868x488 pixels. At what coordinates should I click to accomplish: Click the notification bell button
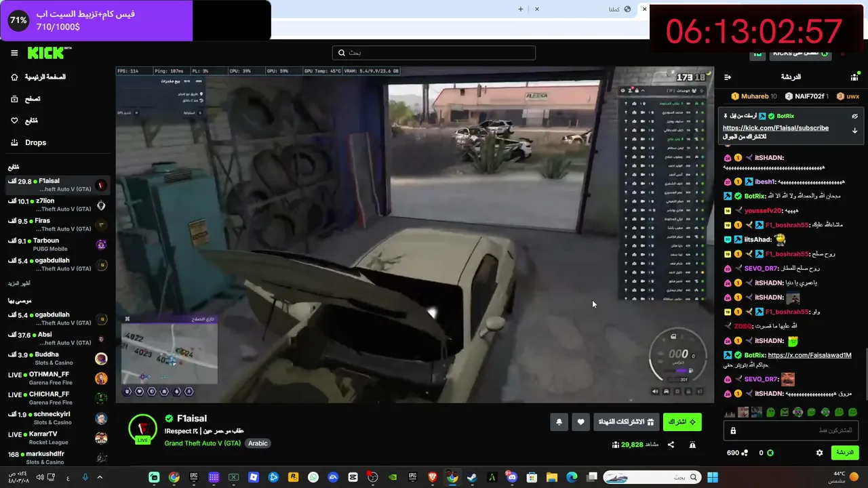[x=559, y=422]
